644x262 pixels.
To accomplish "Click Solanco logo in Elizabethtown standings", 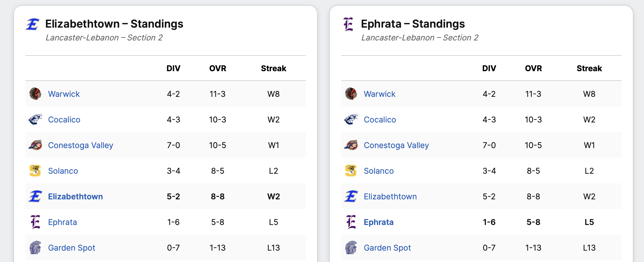I will (x=35, y=171).
